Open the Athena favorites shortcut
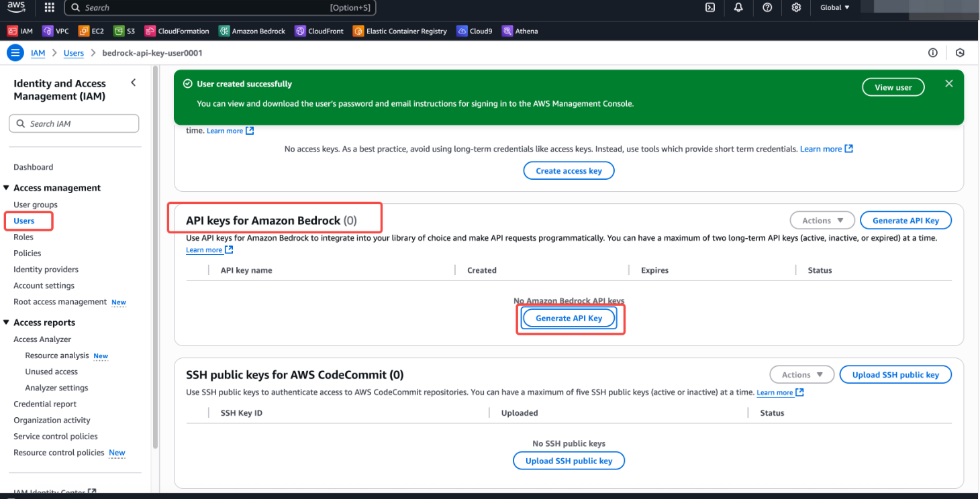Viewport: 980px width, 499px height. (x=520, y=31)
